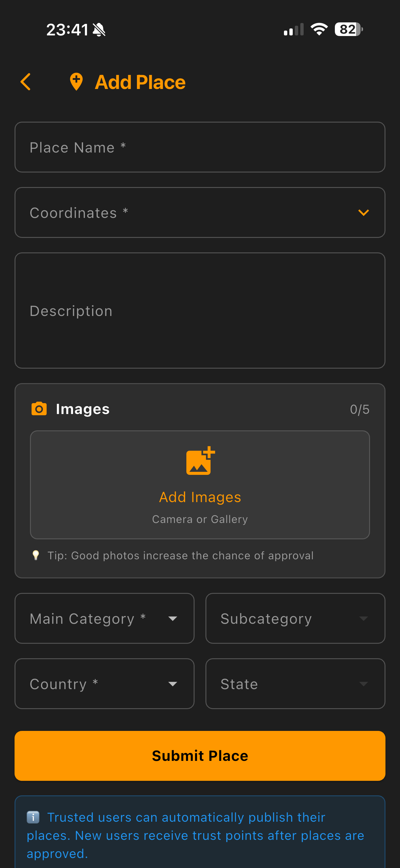Tap the orange add-image icon
400x868 pixels.
(x=200, y=461)
